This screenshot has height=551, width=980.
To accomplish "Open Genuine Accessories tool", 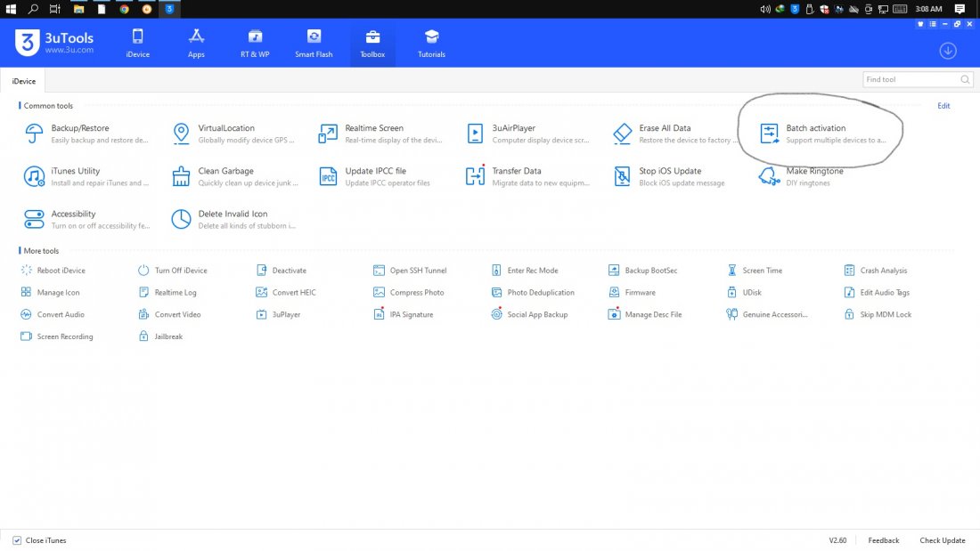I will [x=767, y=314].
